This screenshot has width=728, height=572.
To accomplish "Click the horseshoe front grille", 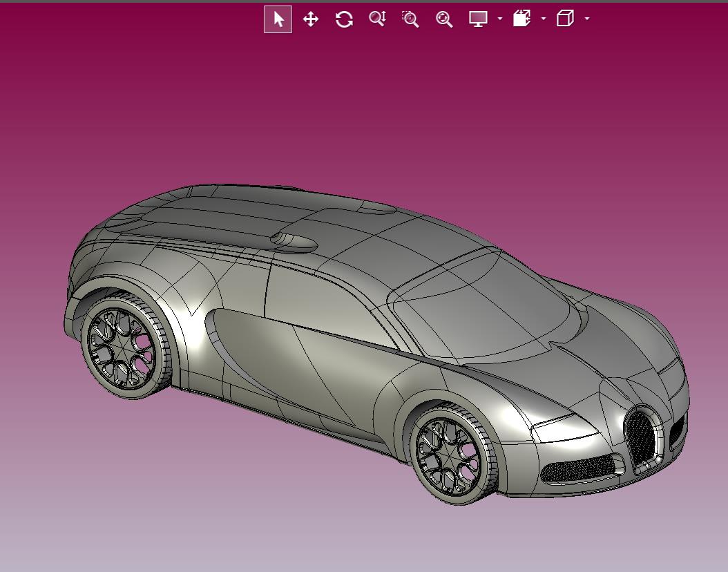I will click(x=643, y=438).
